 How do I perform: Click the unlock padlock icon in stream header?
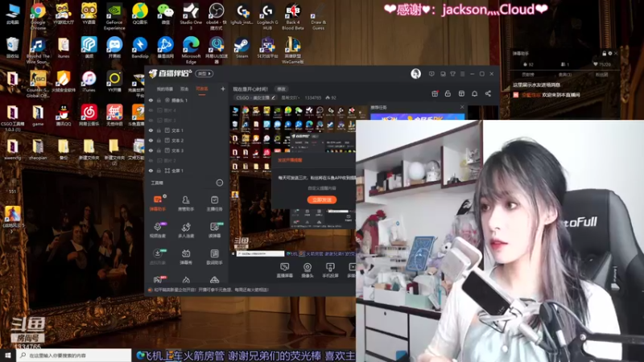click(x=448, y=93)
